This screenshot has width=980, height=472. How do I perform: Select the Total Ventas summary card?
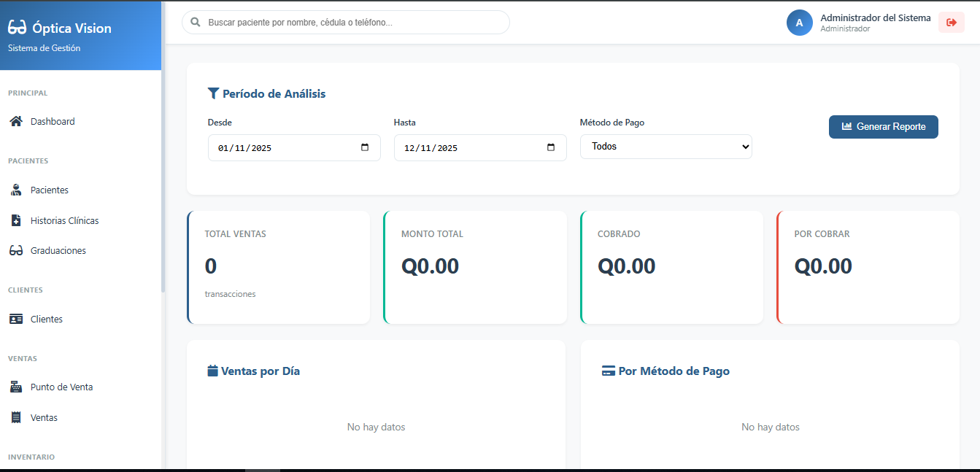pyautogui.click(x=279, y=268)
